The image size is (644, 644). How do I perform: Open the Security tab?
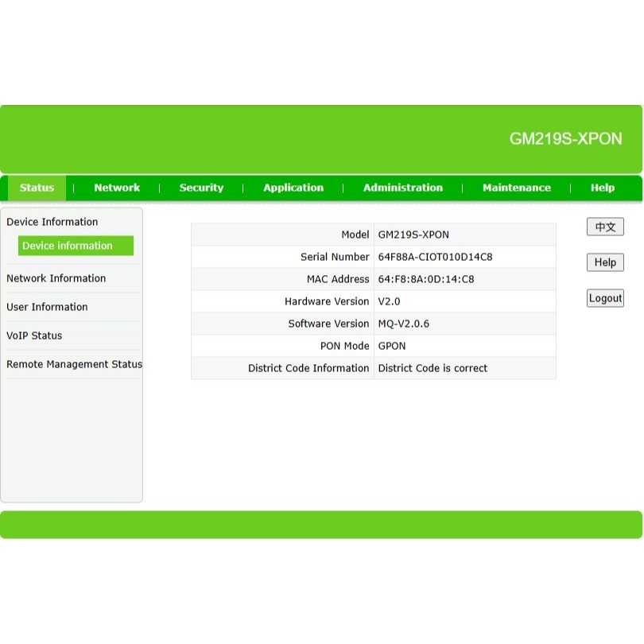pyautogui.click(x=201, y=188)
